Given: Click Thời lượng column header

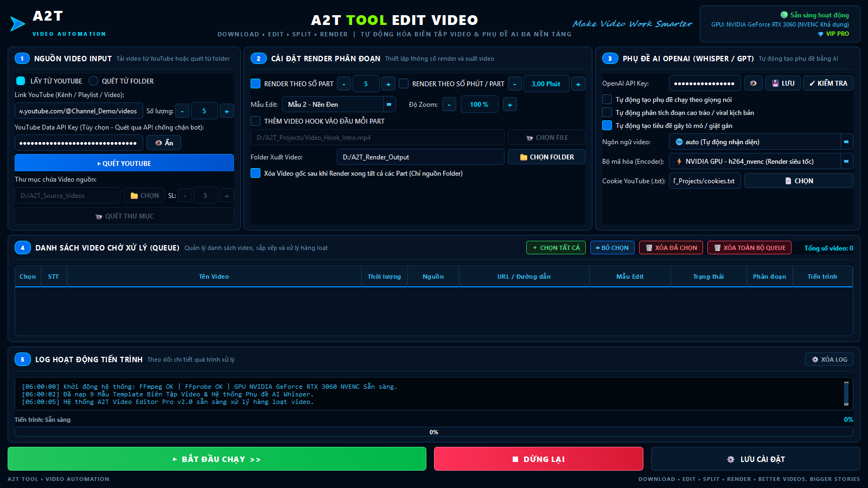Looking at the screenshot, I should (384, 277).
